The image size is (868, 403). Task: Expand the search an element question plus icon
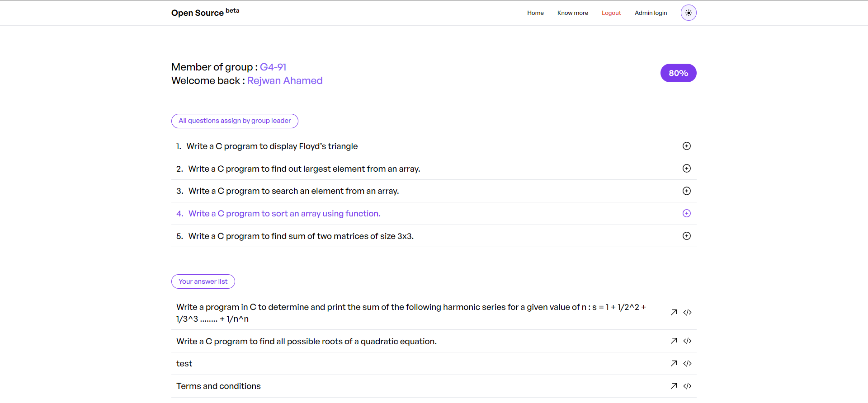click(x=686, y=191)
